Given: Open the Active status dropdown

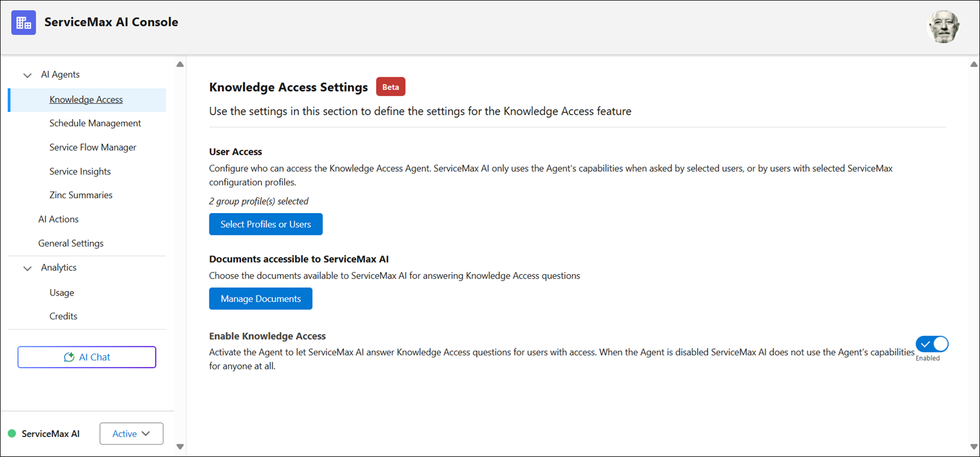Looking at the screenshot, I should 131,434.
